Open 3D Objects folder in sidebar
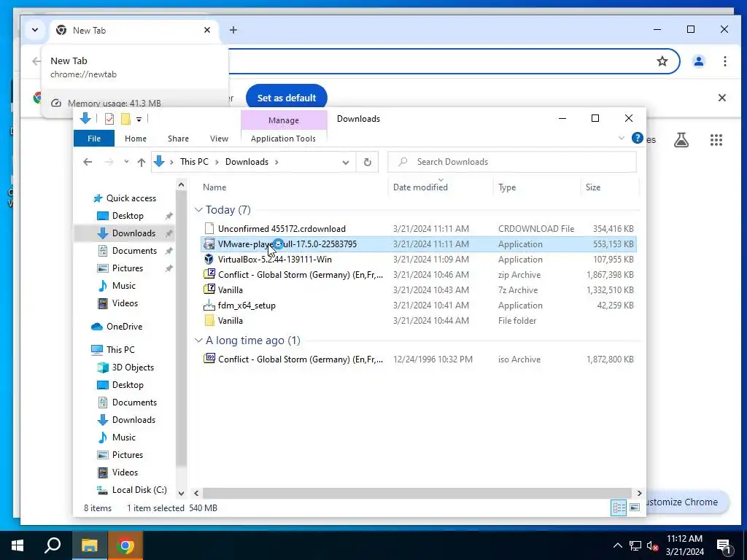The height and width of the screenshot is (560, 747). 133,367
